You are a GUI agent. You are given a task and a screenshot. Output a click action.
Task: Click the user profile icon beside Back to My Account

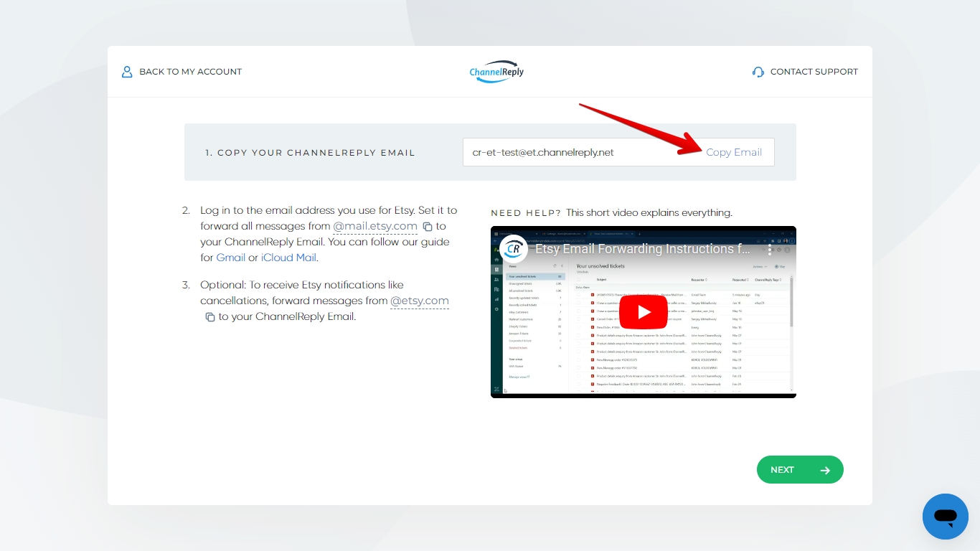(x=127, y=72)
